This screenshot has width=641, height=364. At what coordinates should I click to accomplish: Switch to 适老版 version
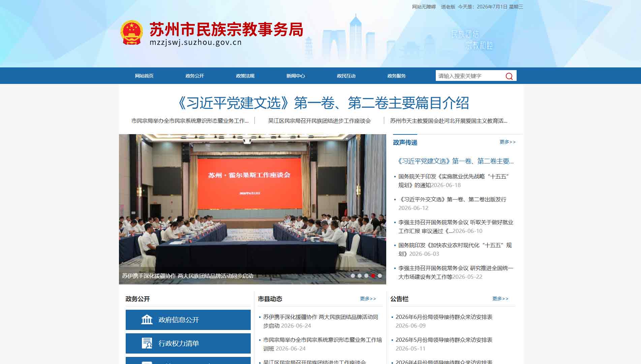coord(448,7)
